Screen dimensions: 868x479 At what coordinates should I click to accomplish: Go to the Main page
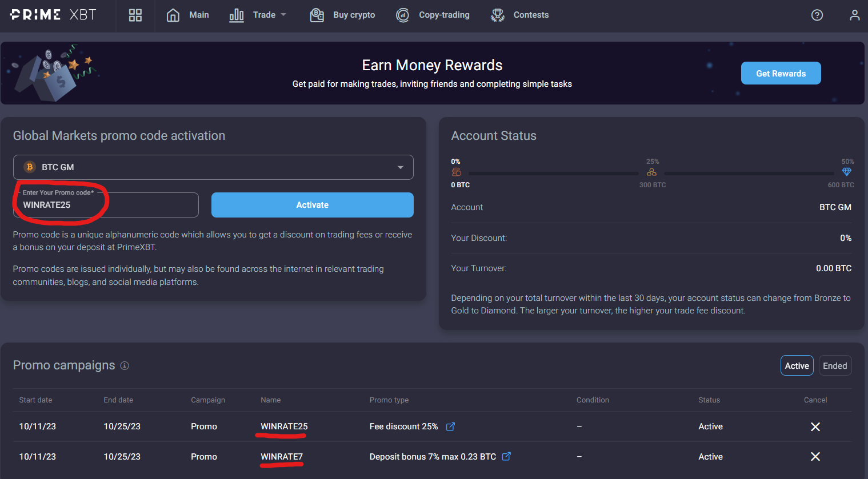[199, 15]
